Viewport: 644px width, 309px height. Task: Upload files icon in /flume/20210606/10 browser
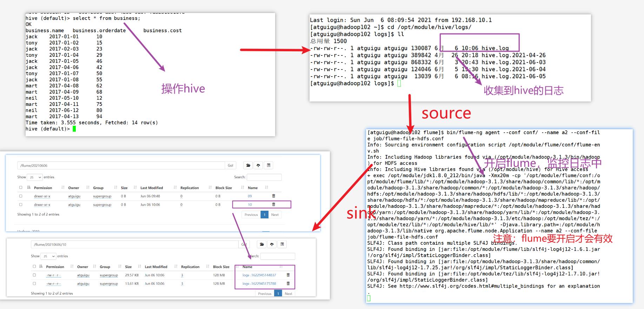tap(272, 244)
